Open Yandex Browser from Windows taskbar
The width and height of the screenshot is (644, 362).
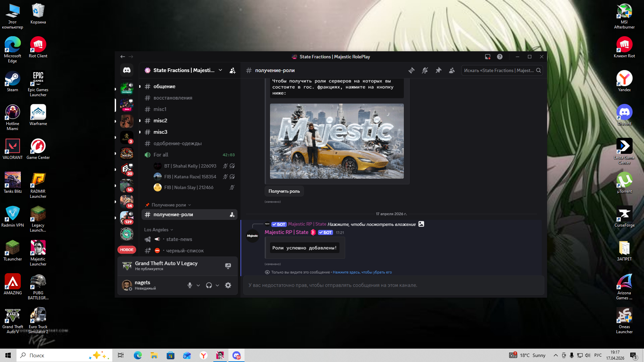coord(204,355)
